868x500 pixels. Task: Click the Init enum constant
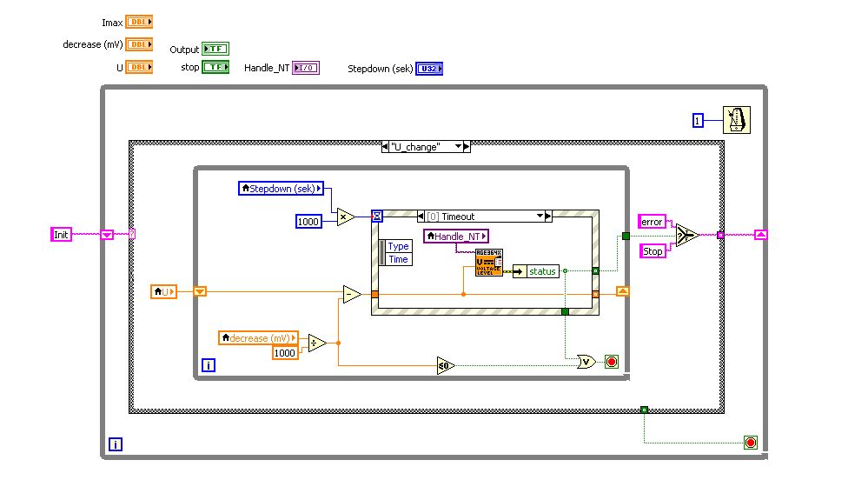(61, 234)
